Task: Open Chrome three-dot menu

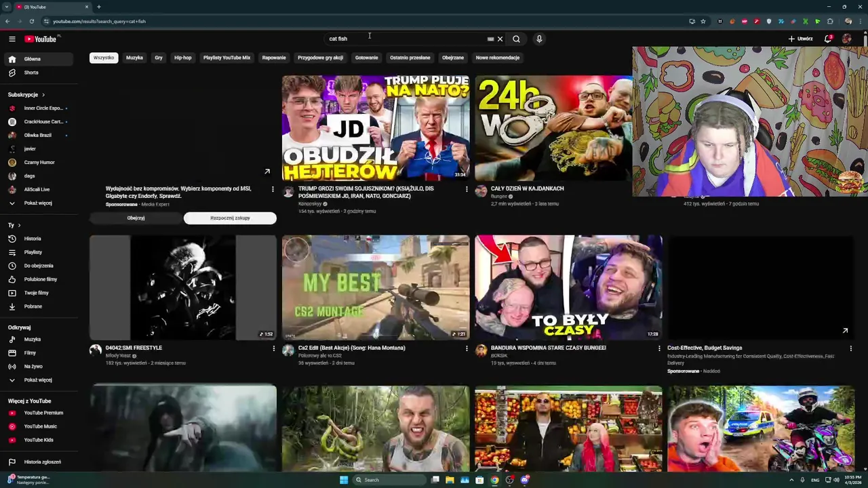Action: pyautogui.click(x=859, y=21)
